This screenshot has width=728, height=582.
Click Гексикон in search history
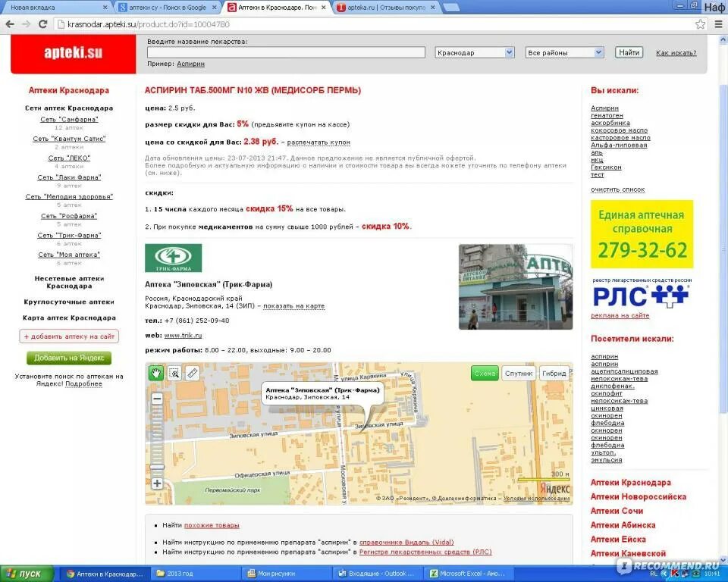606,167
